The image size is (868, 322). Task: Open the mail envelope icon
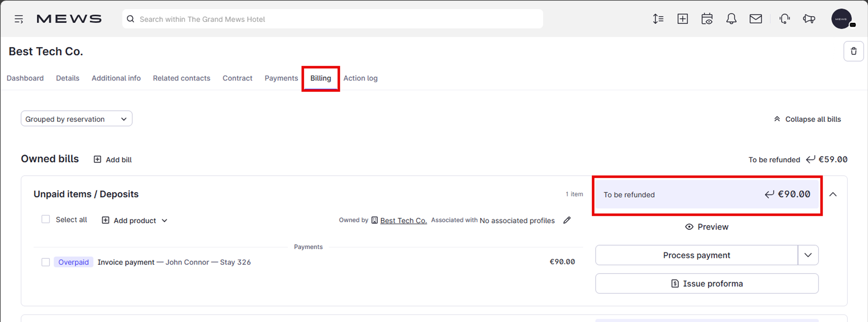tap(756, 19)
